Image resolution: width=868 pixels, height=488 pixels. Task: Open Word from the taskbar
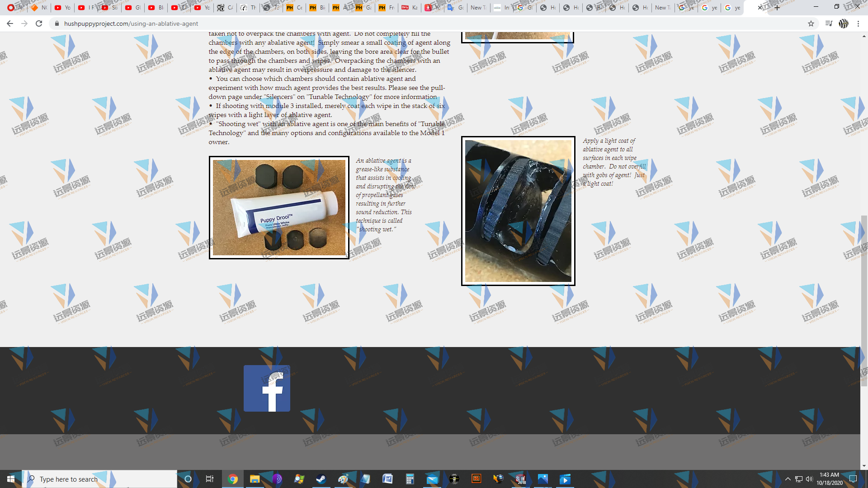point(387,479)
